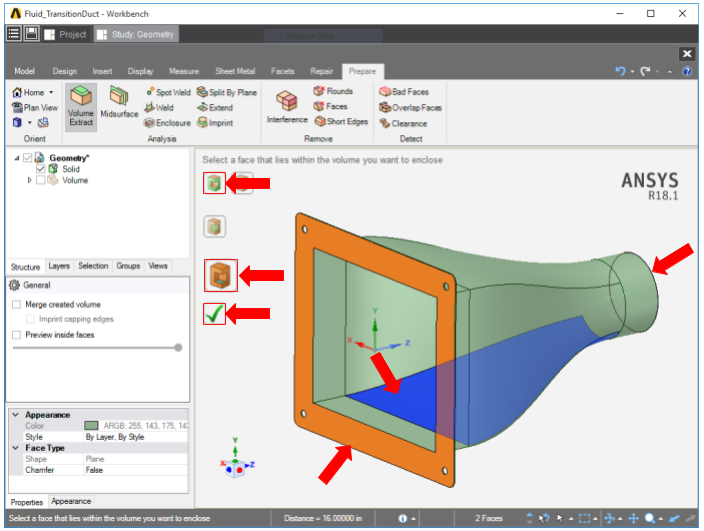Select the Split By Plane tool

coord(227,92)
